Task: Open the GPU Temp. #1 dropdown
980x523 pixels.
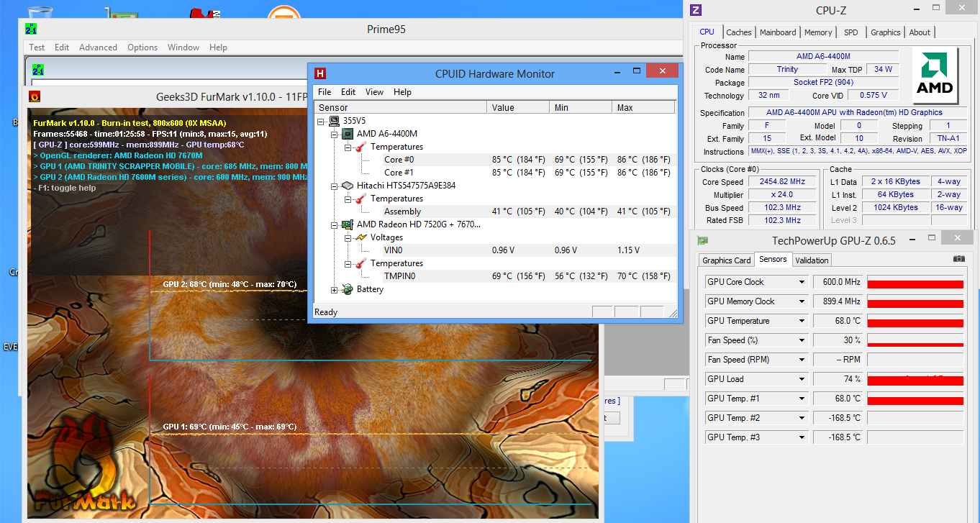Action: coord(802,399)
